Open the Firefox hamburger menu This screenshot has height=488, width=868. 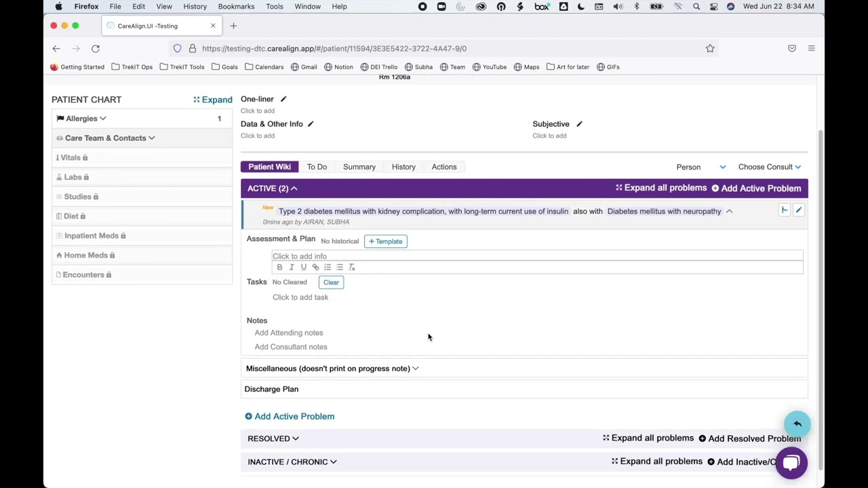[811, 49]
